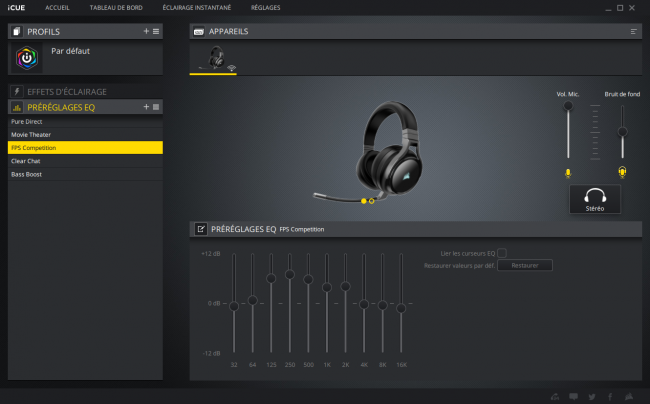Click the Restaurer button
The image size is (650, 404).
tap(525, 265)
